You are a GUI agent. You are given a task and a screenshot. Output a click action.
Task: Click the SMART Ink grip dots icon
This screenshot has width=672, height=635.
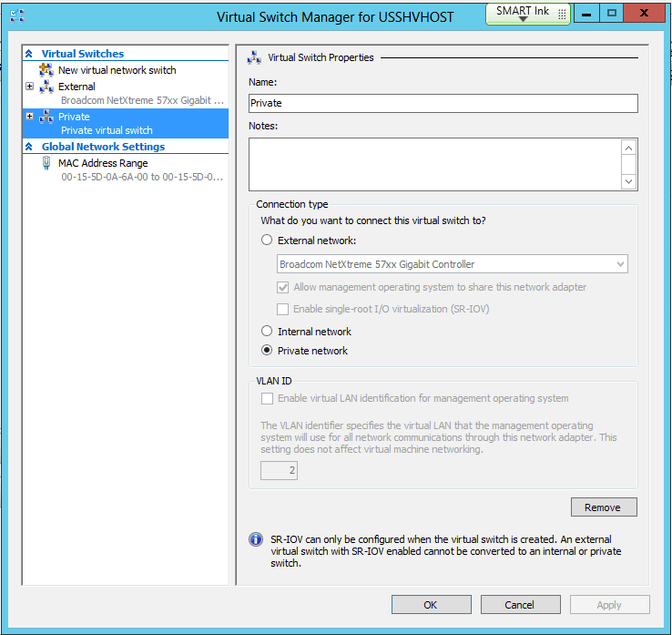click(x=562, y=15)
